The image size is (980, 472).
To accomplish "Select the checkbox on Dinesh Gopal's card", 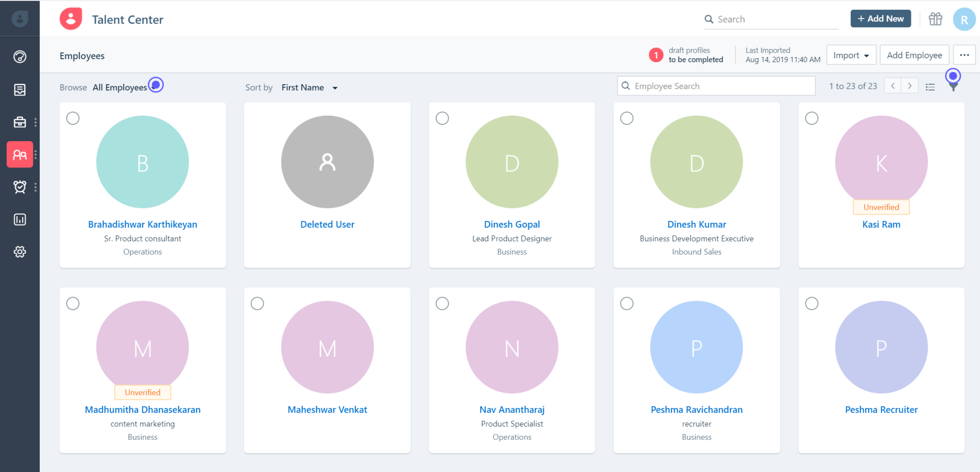I will (x=442, y=118).
